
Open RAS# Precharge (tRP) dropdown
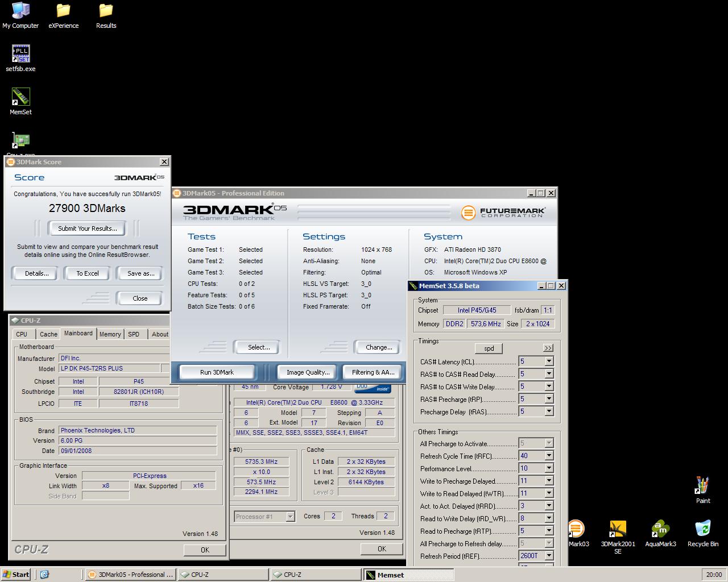click(x=549, y=399)
